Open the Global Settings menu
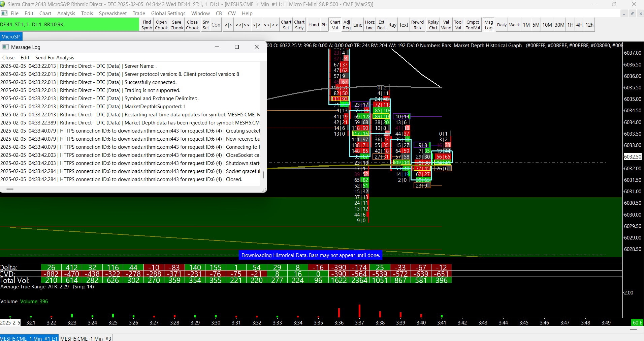 coord(168,13)
